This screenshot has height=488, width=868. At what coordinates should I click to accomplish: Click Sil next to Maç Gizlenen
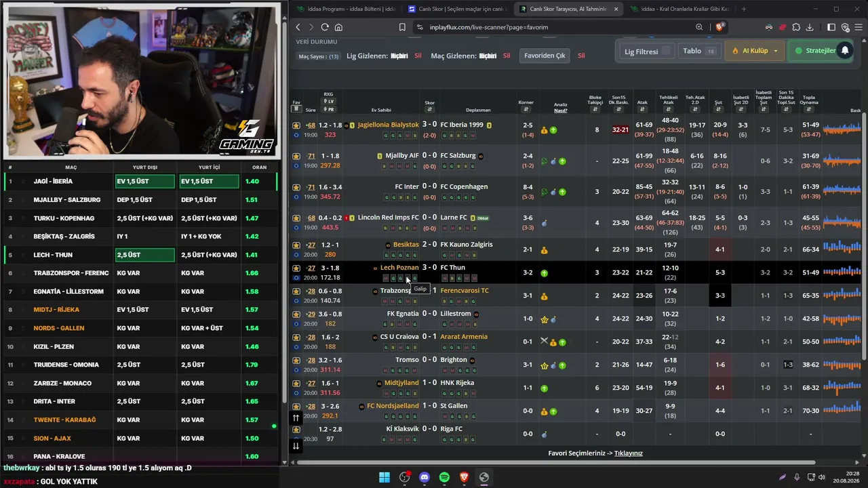506,56
